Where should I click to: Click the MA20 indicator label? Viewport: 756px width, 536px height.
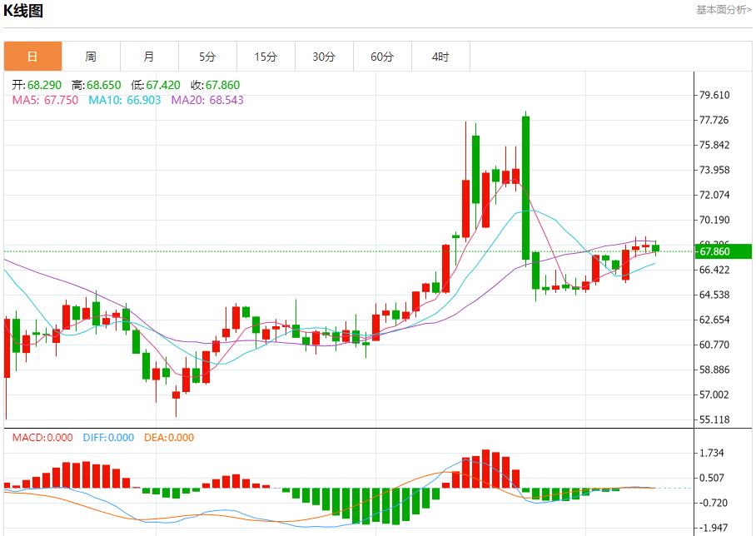pos(207,100)
